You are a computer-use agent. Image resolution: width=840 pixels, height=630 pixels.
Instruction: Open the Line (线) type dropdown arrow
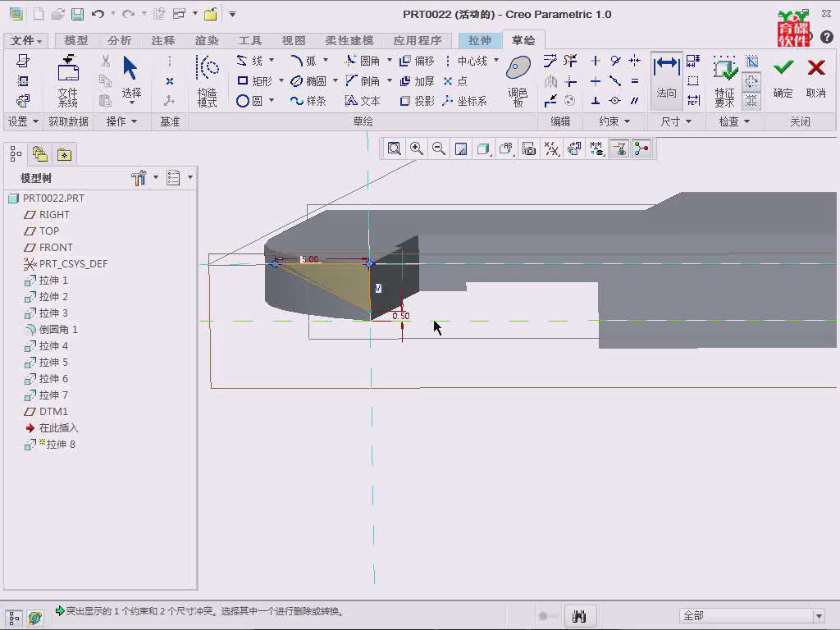click(271, 60)
